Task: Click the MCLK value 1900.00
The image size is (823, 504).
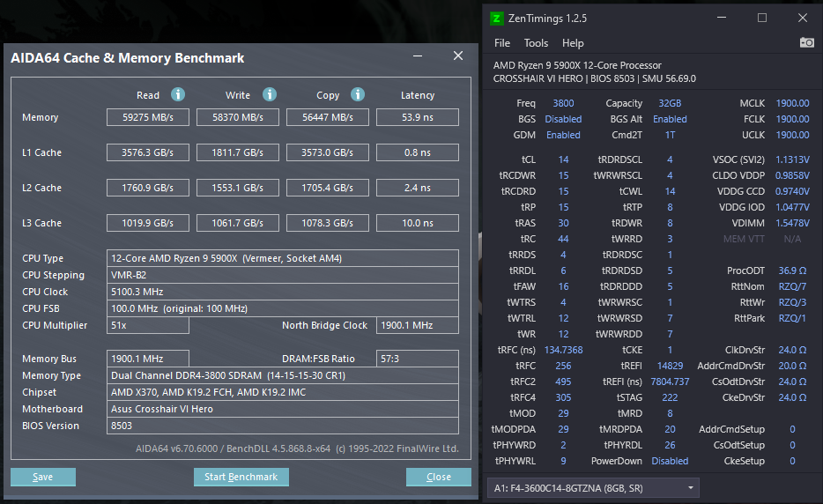Action: click(792, 103)
